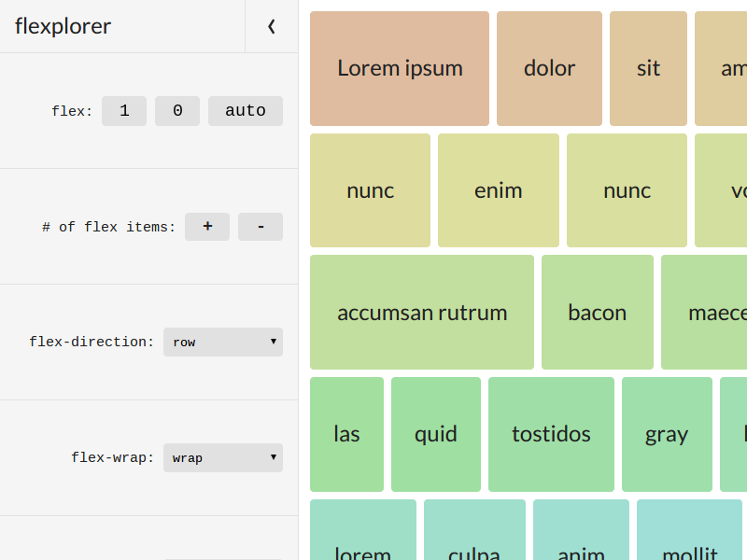Click the bacon flex item
Viewport: 747px width, 560px height.
598,313
